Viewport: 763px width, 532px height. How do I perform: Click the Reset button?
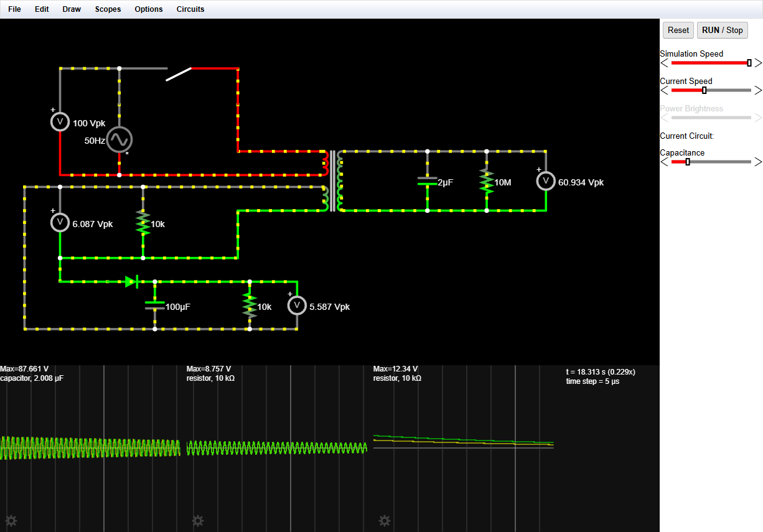click(x=678, y=30)
